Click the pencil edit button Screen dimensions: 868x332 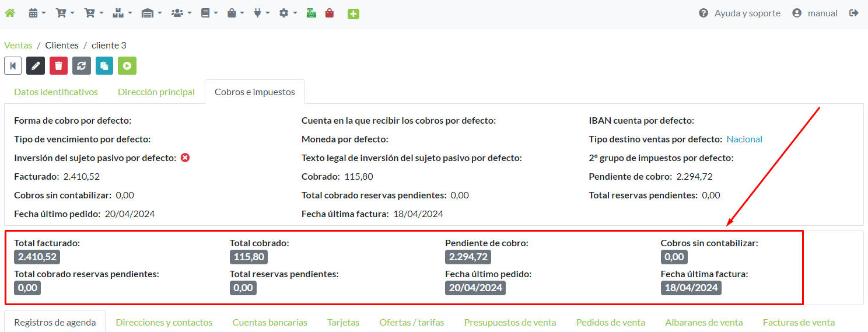click(36, 65)
